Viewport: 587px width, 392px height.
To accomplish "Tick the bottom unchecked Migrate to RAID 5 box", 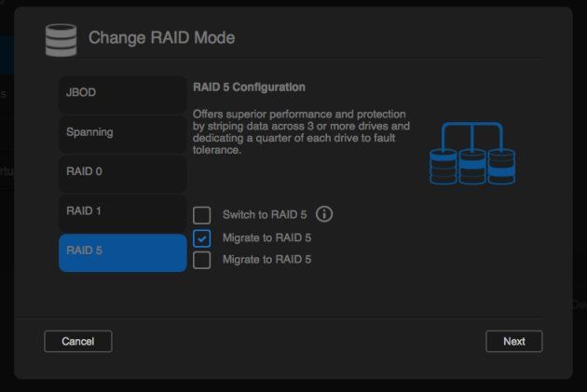I will tap(202, 260).
